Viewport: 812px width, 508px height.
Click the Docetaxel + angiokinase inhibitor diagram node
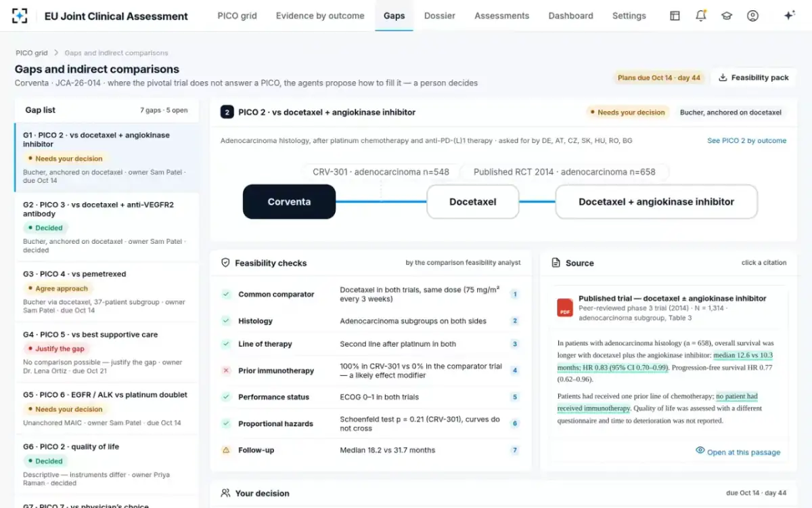click(656, 202)
